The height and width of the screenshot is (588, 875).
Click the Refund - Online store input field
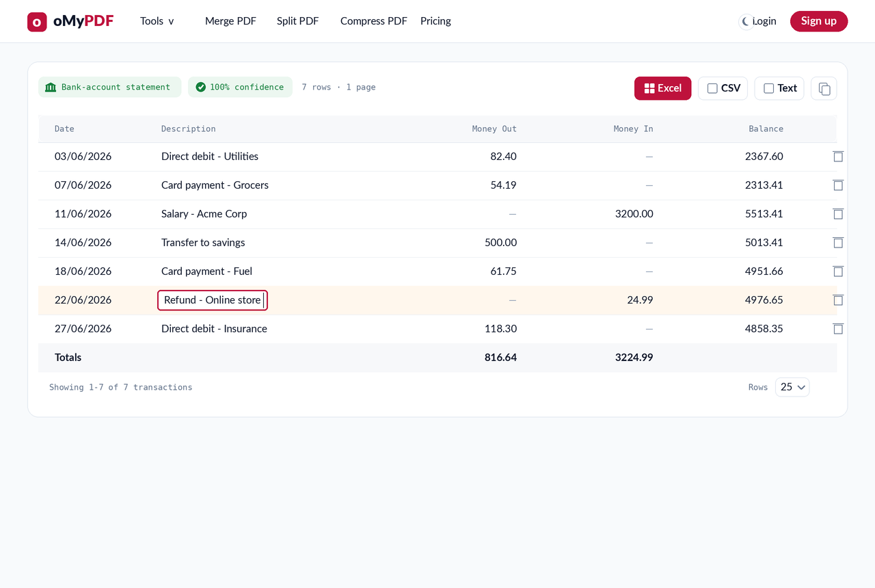click(x=213, y=300)
